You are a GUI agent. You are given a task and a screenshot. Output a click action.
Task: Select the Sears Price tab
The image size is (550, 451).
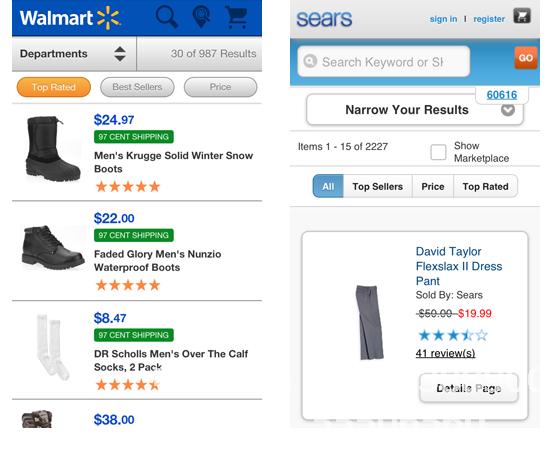[433, 186]
